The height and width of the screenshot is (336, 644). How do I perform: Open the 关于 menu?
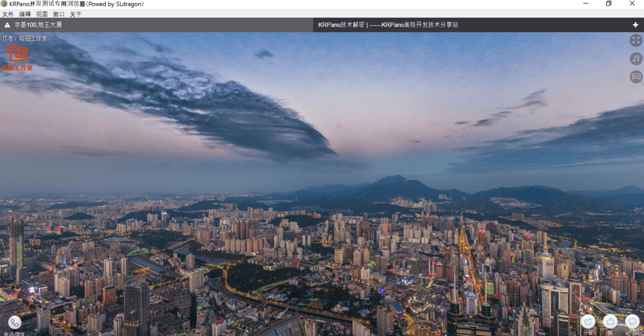75,14
